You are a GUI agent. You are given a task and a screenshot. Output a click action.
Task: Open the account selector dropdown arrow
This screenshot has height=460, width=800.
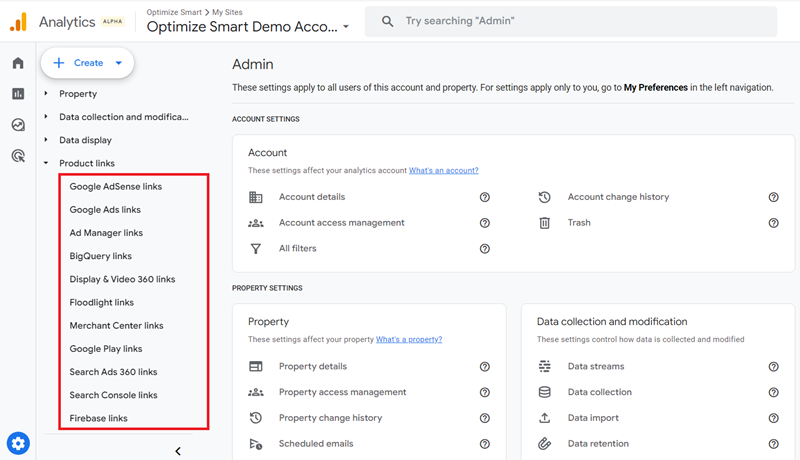[x=346, y=27]
